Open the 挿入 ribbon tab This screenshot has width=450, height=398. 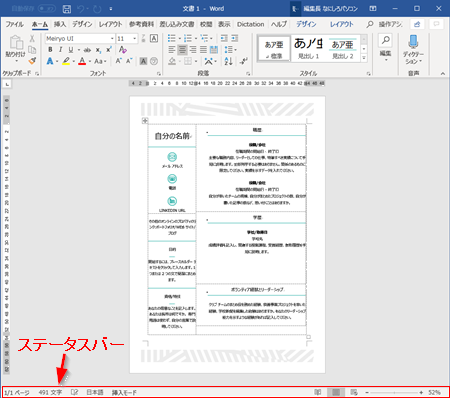tap(60, 24)
